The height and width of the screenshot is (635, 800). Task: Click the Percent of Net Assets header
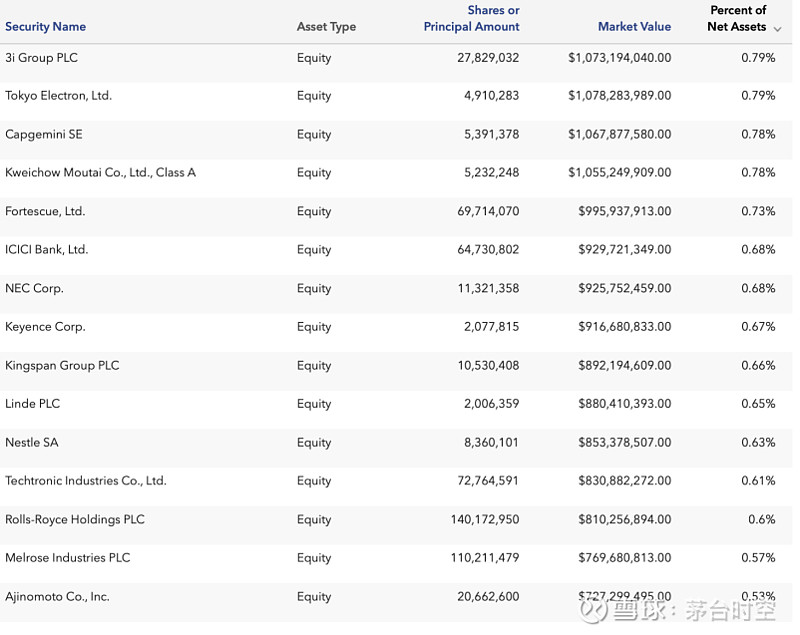[x=737, y=19]
